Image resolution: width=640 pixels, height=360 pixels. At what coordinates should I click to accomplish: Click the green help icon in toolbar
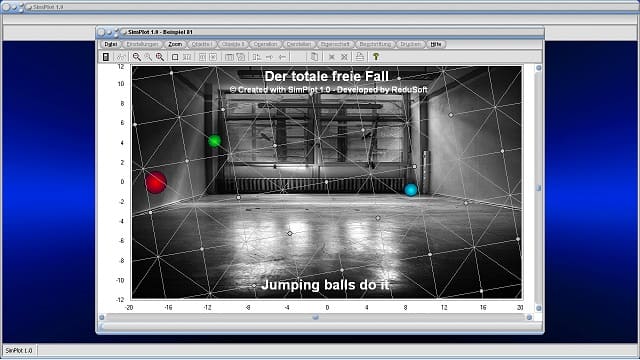click(x=376, y=57)
